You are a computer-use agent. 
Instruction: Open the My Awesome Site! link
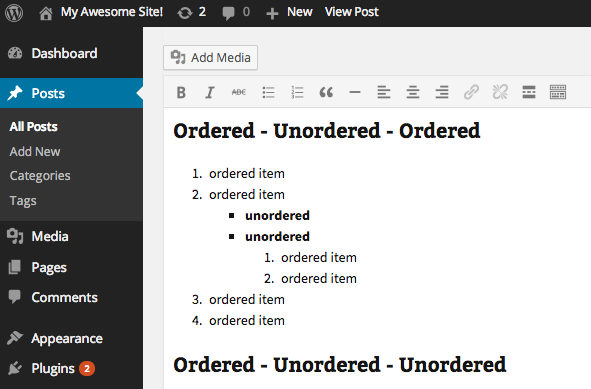coord(112,12)
